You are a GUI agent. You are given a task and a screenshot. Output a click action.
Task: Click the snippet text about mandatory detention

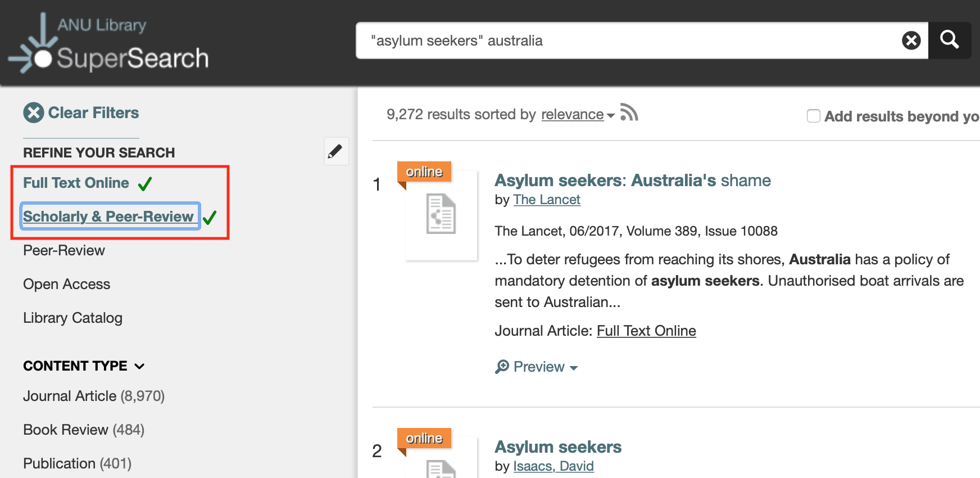(x=729, y=281)
